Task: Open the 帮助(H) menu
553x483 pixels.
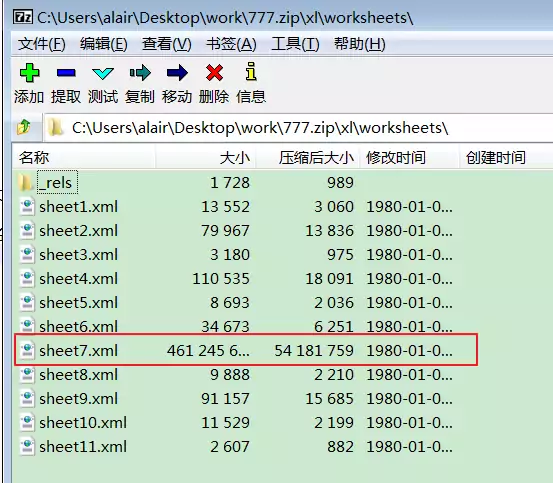Action: 360,44
